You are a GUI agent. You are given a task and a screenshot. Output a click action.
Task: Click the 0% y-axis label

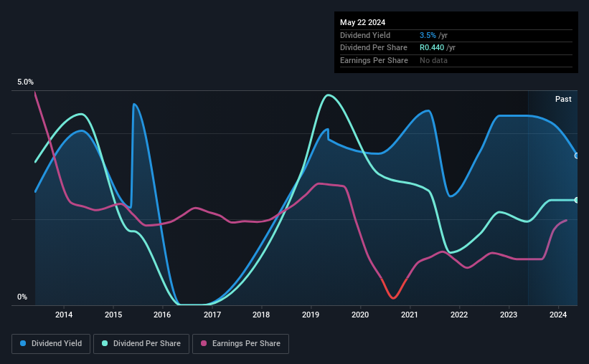[22, 297]
